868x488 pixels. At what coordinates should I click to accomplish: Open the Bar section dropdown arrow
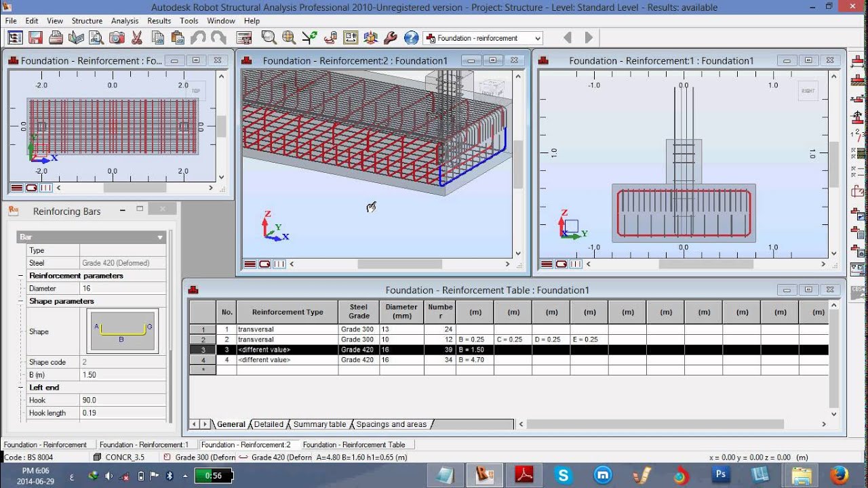(x=160, y=237)
